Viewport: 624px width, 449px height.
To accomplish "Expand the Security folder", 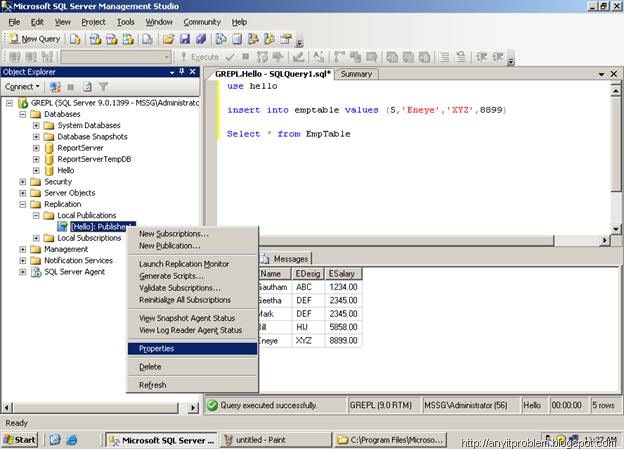I will [x=23, y=182].
